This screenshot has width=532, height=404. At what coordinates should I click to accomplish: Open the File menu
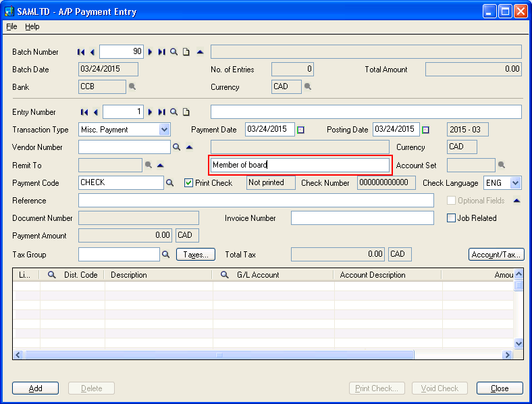tap(11, 26)
